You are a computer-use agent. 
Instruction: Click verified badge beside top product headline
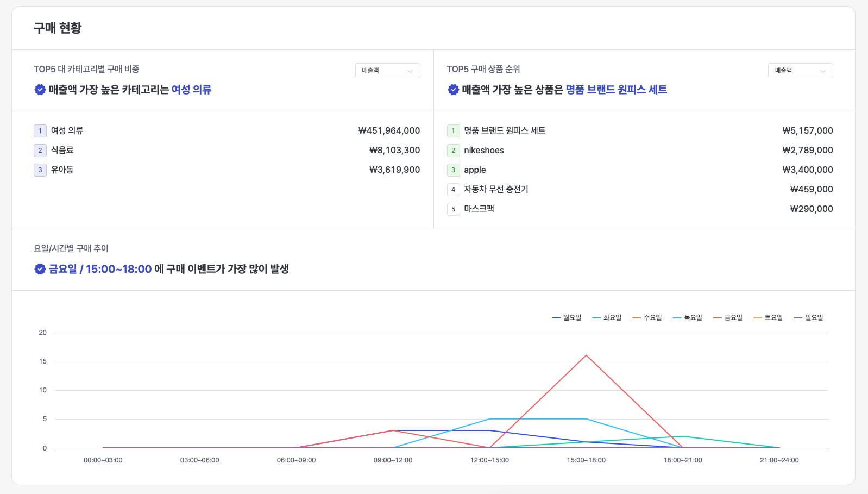pos(453,90)
